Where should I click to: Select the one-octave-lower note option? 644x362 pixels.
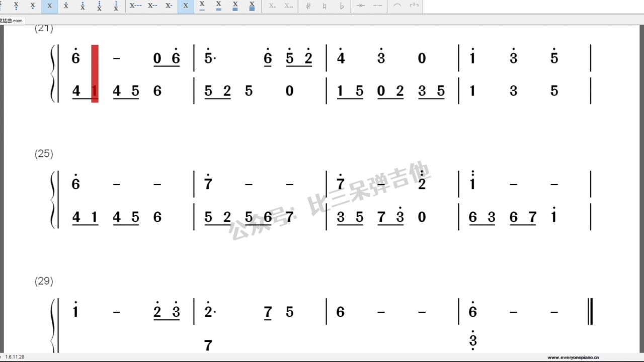33,6
